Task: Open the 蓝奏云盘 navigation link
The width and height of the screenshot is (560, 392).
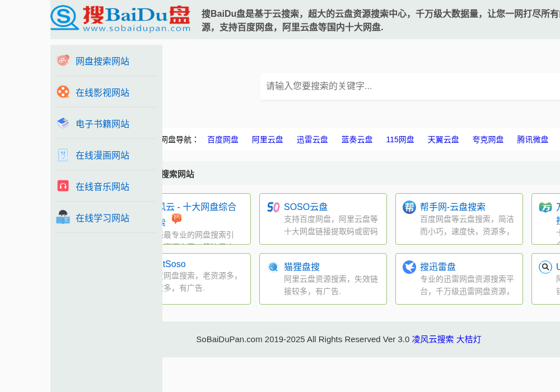Action: pyautogui.click(x=357, y=139)
